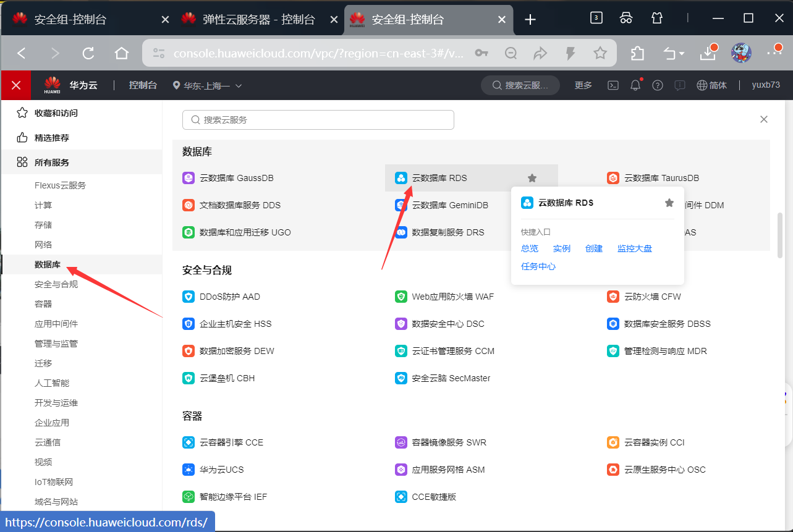Open 云容器引擎 CCE icon
793x532 pixels.
click(x=189, y=442)
